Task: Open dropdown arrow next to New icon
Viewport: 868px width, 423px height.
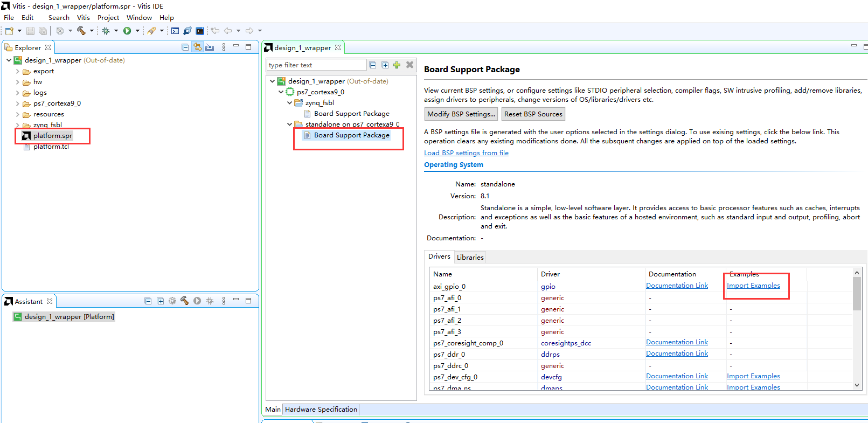Action: coord(19,31)
